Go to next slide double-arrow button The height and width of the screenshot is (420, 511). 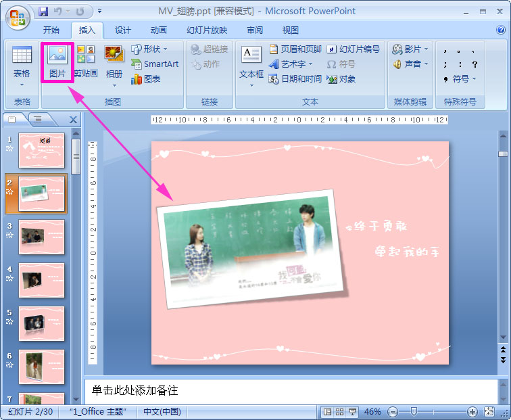point(503,360)
